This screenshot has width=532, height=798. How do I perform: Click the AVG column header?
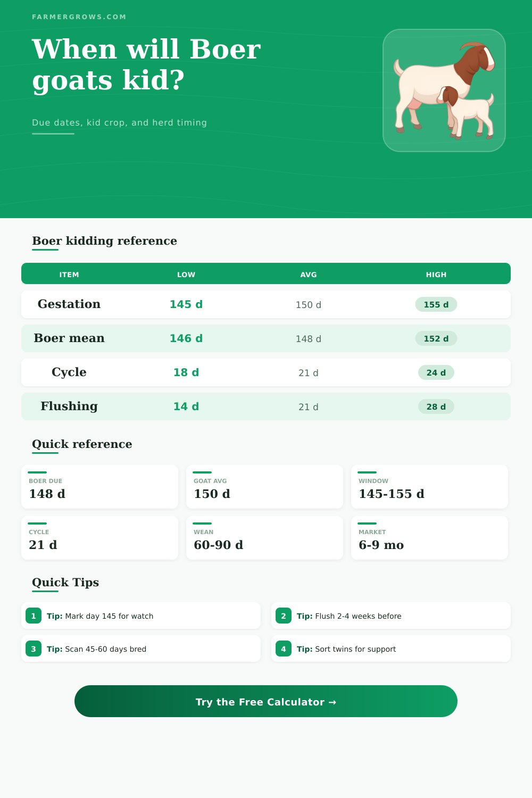(x=309, y=275)
